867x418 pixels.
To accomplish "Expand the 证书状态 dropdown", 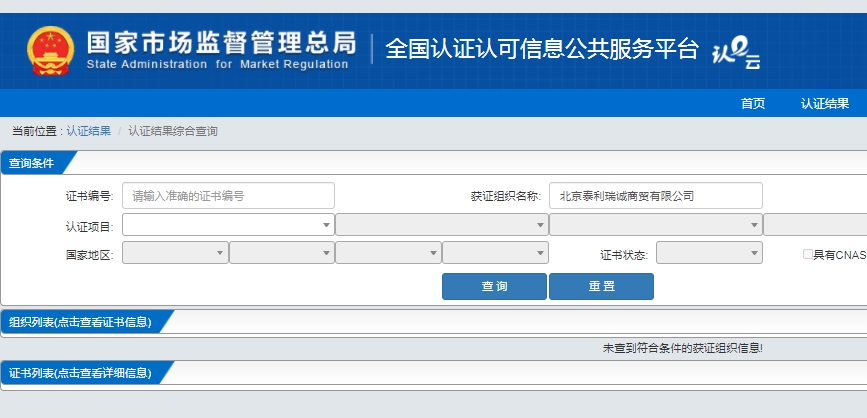I will tap(709, 253).
